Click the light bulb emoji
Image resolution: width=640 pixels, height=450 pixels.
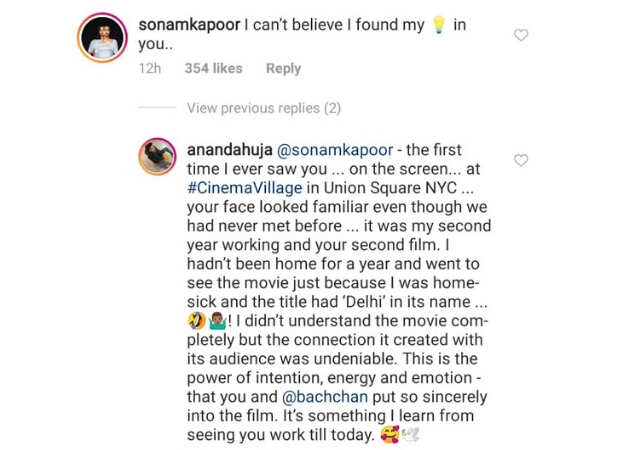[439, 25]
